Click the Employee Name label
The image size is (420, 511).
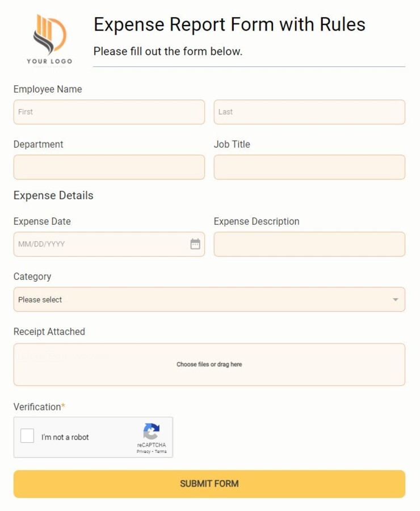48,89
